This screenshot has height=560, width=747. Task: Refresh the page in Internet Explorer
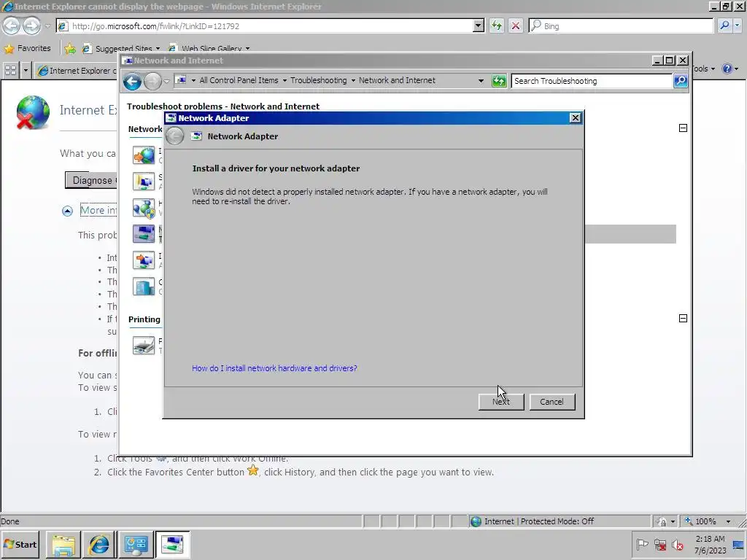click(x=496, y=26)
